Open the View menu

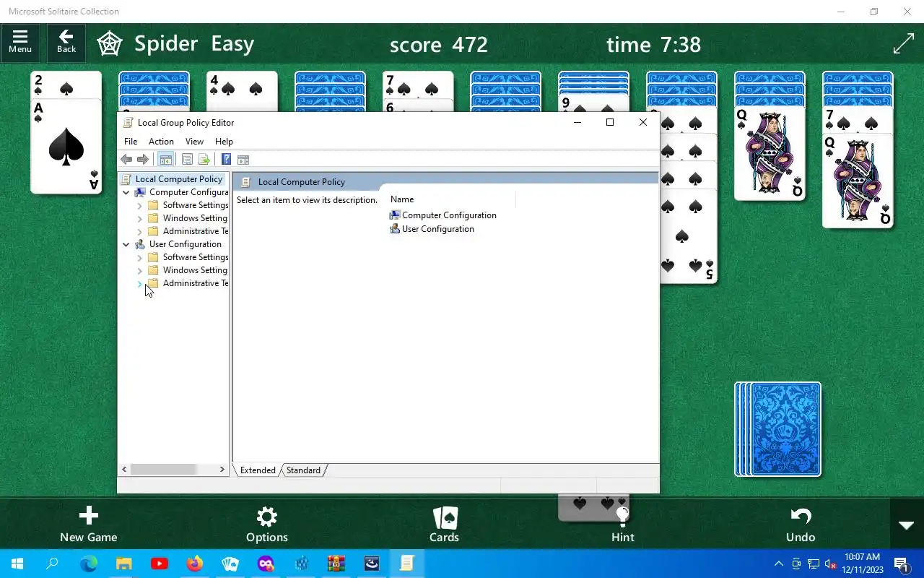point(194,142)
